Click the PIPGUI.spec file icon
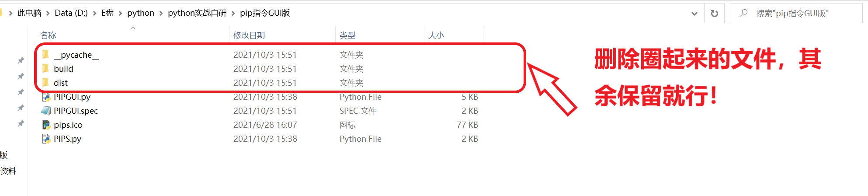The width and height of the screenshot is (868, 196). [46, 111]
